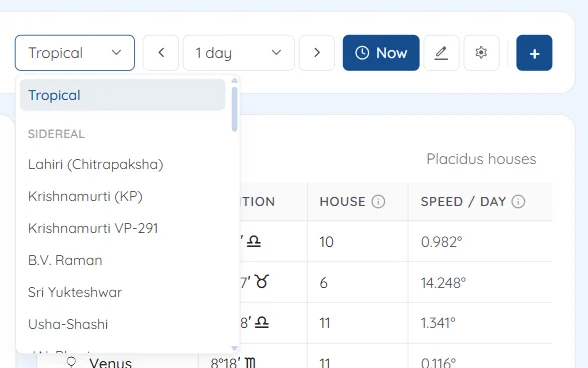The image size is (588, 368).
Task: Open the 1 day step dropdown
Action: (238, 53)
